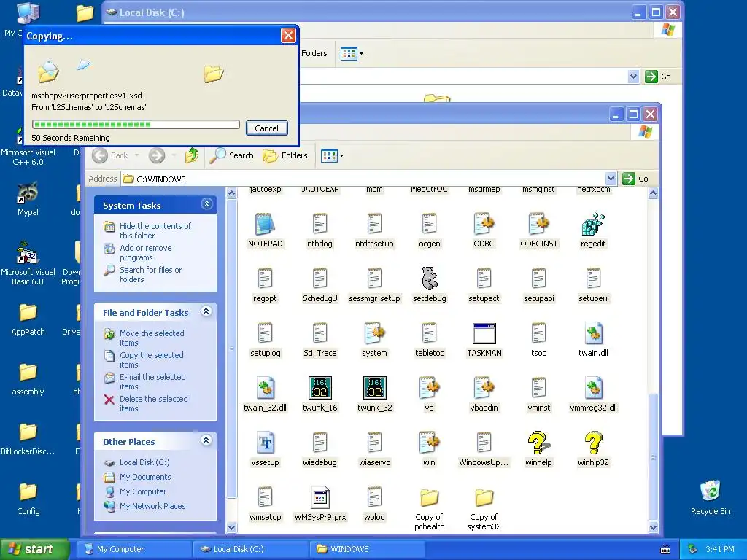Open Microsoft Visual Basic 6.0 desktop icon

[28, 252]
